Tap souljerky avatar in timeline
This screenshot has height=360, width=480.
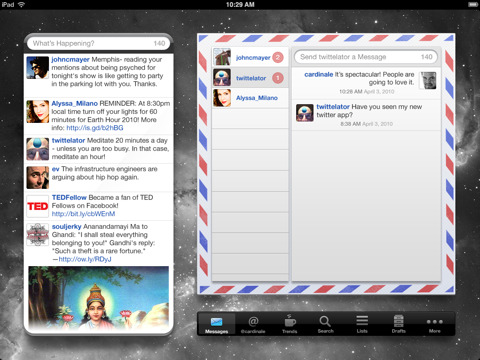(x=38, y=235)
